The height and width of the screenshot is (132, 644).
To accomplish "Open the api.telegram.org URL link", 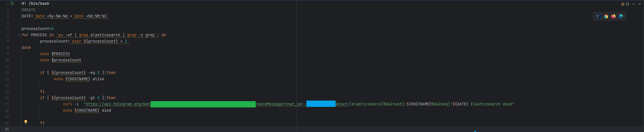I will (x=118, y=104).
